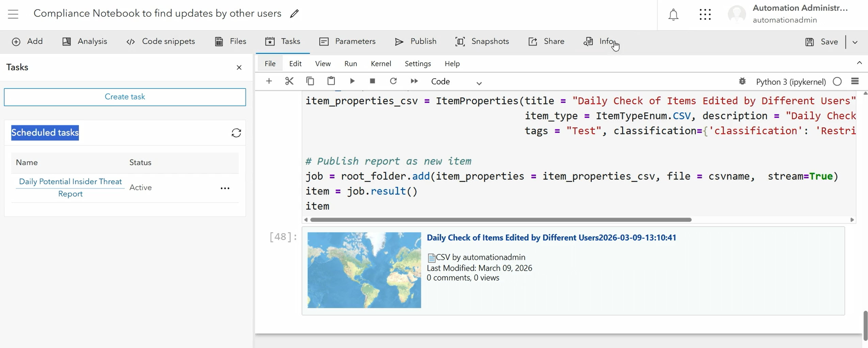
Task: Open the Settings menu
Action: [418, 64]
